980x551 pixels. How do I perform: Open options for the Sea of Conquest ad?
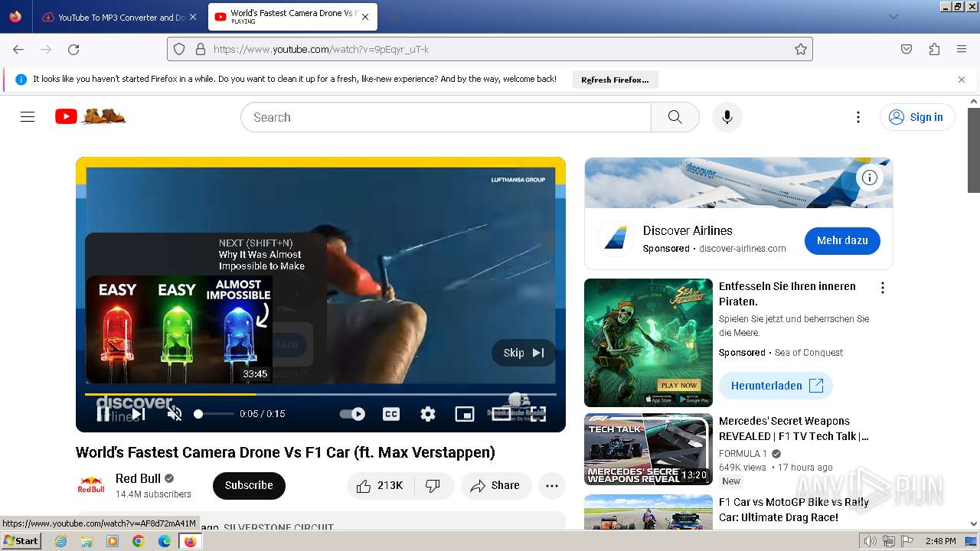(883, 288)
